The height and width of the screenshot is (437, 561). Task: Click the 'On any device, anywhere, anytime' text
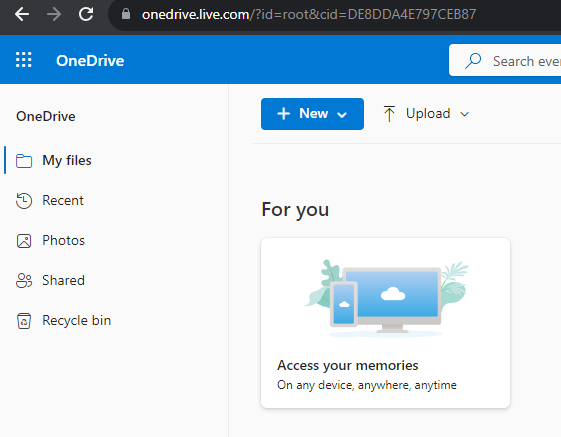point(367,385)
